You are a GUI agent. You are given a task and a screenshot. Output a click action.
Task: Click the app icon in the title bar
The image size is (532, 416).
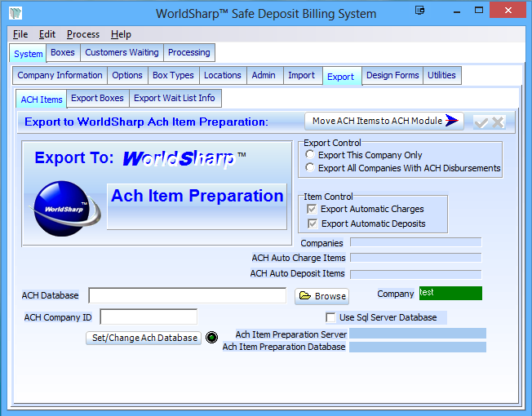pyautogui.click(x=15, y=13)
